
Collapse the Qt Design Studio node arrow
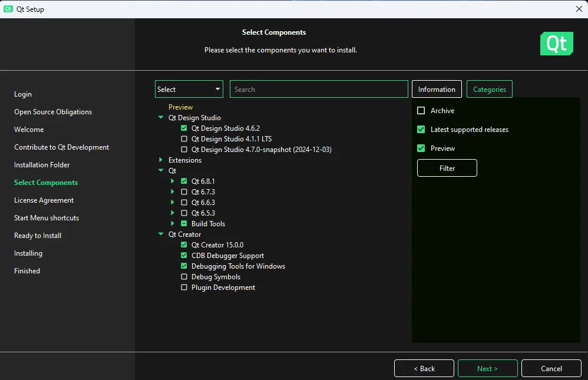pos(161,117)
